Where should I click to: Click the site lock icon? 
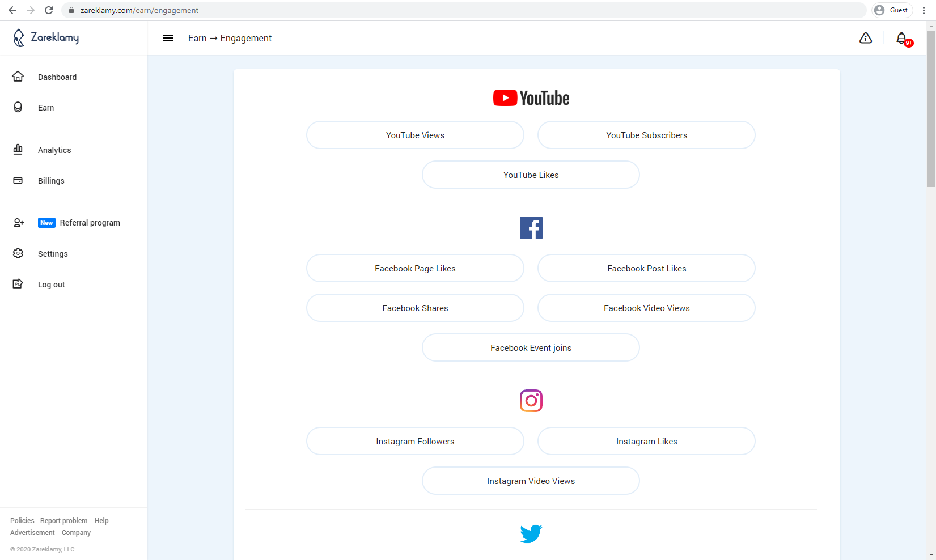click(71, 10)
